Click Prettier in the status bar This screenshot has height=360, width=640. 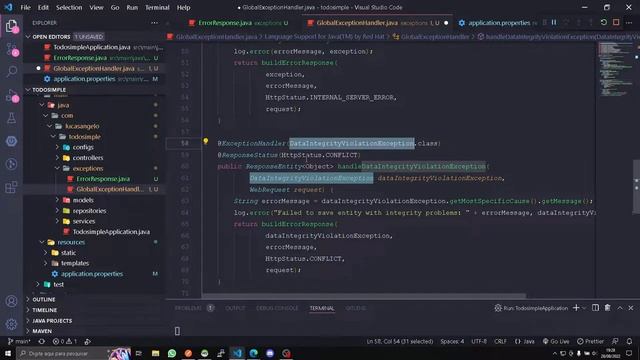click(x=590, y=341)
